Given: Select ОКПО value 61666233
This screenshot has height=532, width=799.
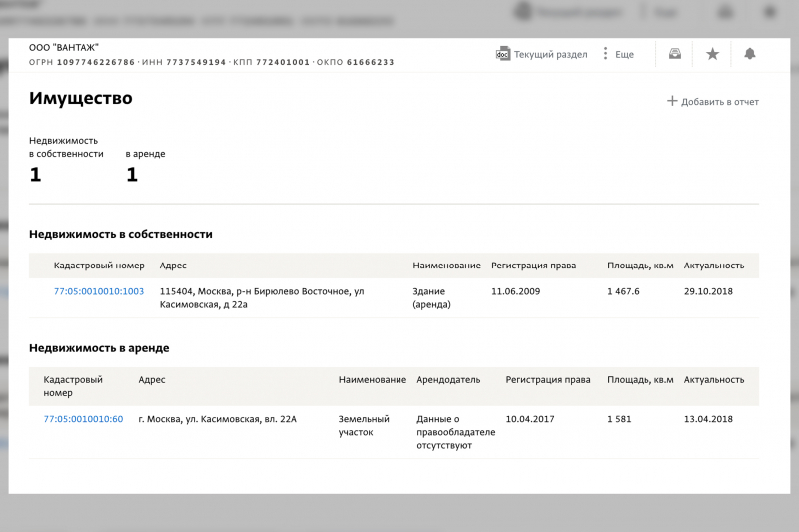Looking at the screenshot, I should point(370,62).
